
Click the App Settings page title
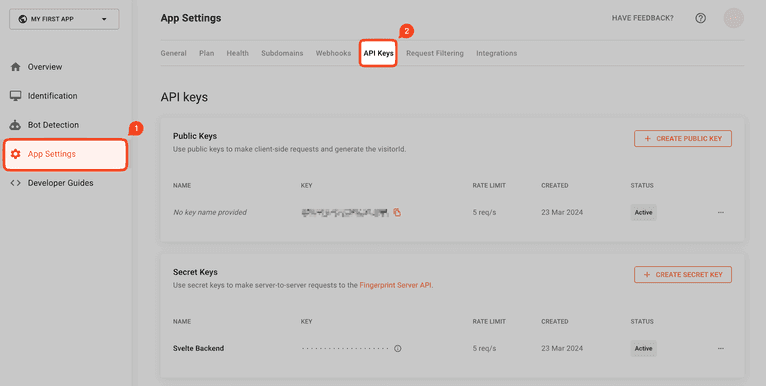[191, 18]
